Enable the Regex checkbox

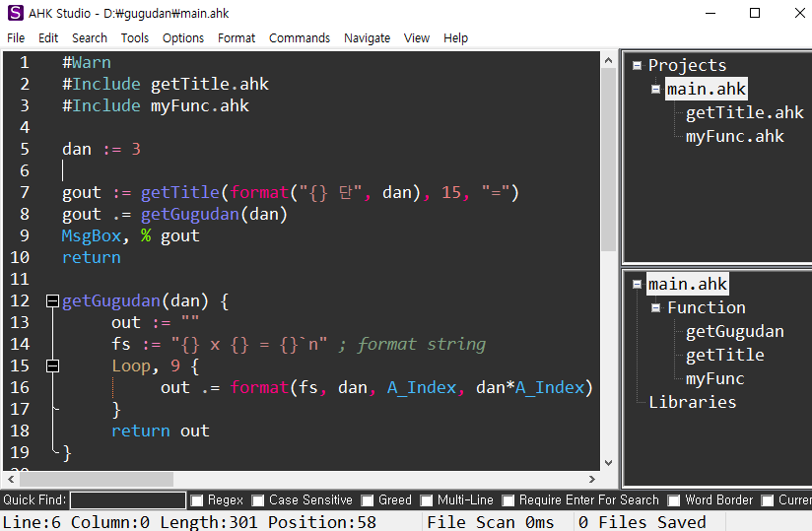point(197,500)
